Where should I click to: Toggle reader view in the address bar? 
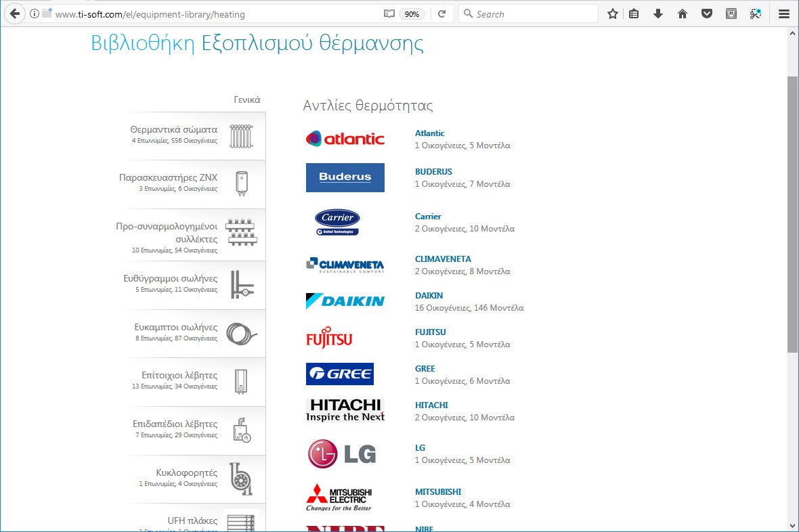[x=389, y=13]
